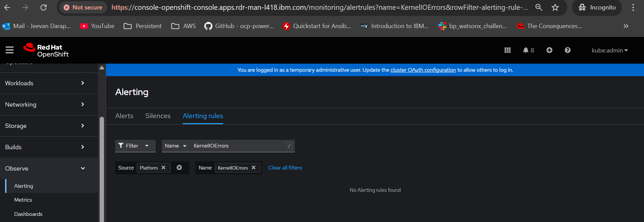The width and height of the screenshot is (644, 222).
Task: Click Clear all filters link
Action: [285, 168]
